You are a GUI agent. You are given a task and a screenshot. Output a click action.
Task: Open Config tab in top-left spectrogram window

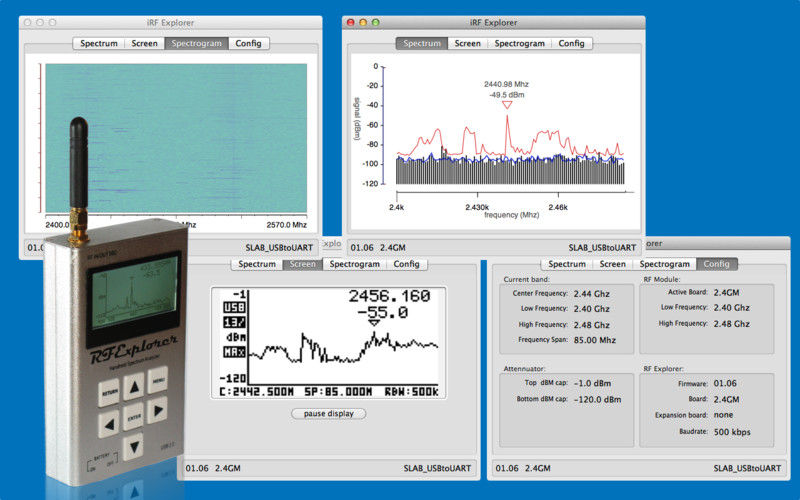point(248,43)
